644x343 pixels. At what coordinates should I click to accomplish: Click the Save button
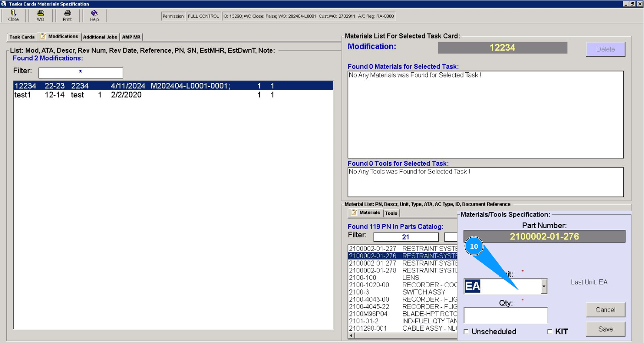click(x=605, y=329)
